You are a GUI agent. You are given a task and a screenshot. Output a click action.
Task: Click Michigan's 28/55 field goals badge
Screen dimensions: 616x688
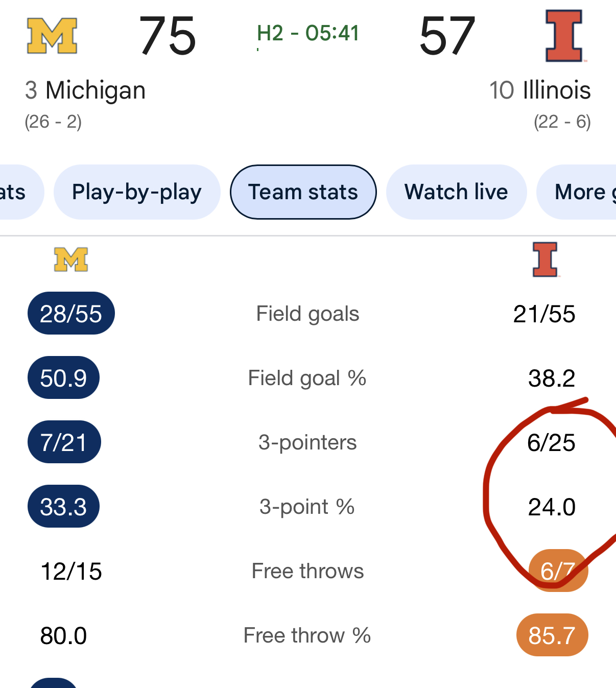click(x=71, y=314)
